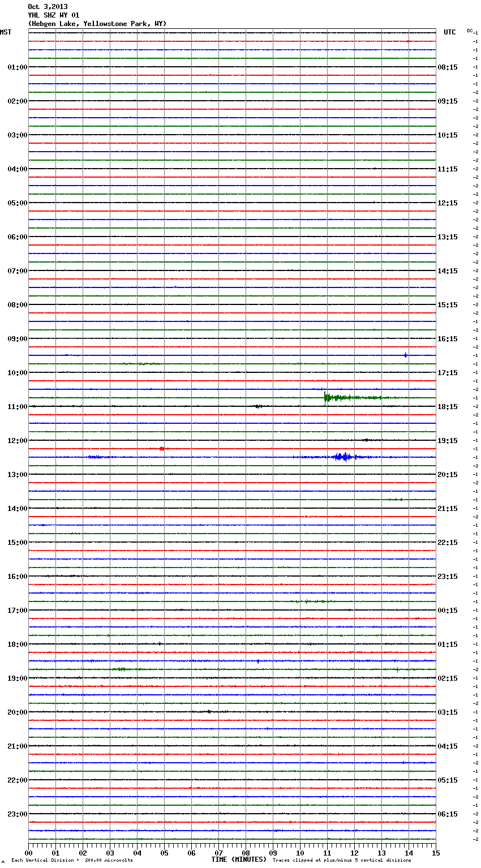
Task: Select the 05:00 MST row label
Action: [x=18, y=203]
